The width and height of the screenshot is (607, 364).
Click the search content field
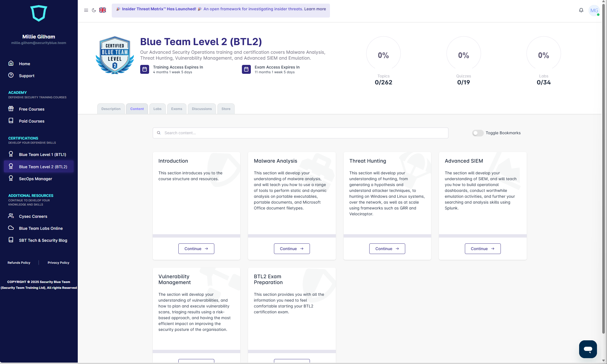(300, 133)
